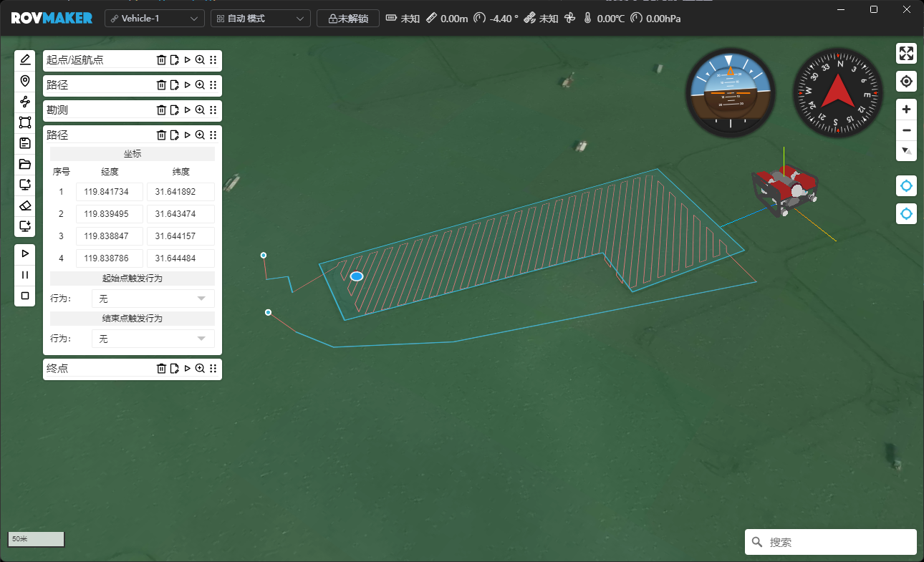Image resolution: width=924 pixels, height=562 pixels.
Task: Zoom to the 终点 mission item
Action: click(x=200, y=369)
